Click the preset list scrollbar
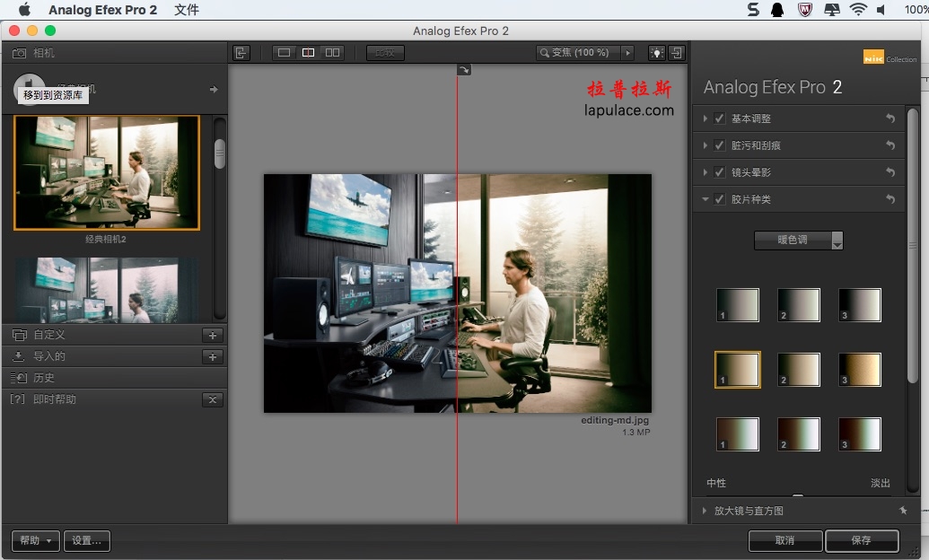The width and height of the screenshot is (929, 560). (220, 154)
